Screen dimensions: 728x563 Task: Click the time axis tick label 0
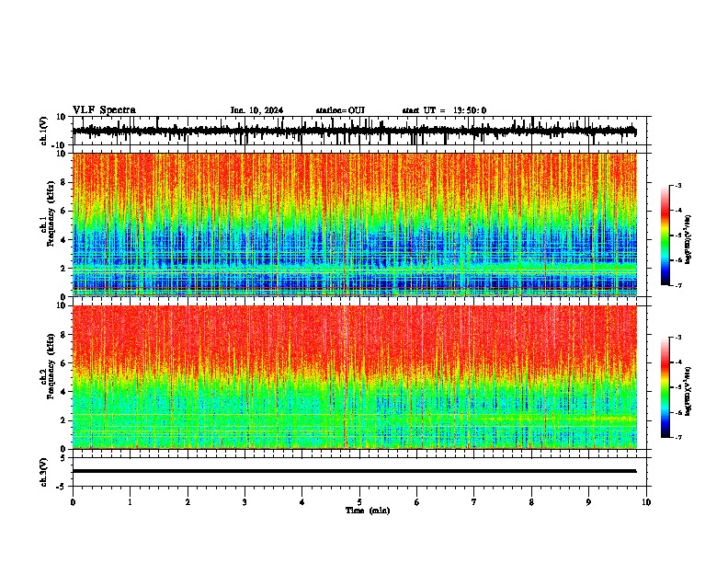73,502
